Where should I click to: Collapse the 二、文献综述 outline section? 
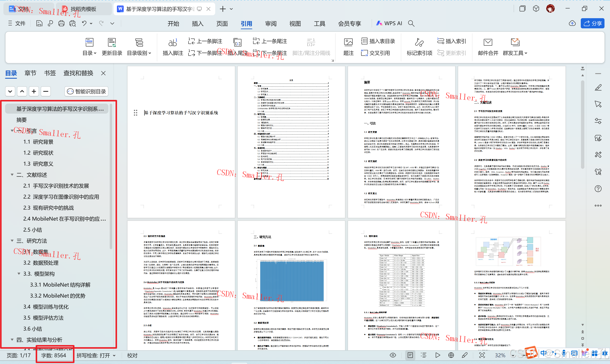[x=12, y=175]
